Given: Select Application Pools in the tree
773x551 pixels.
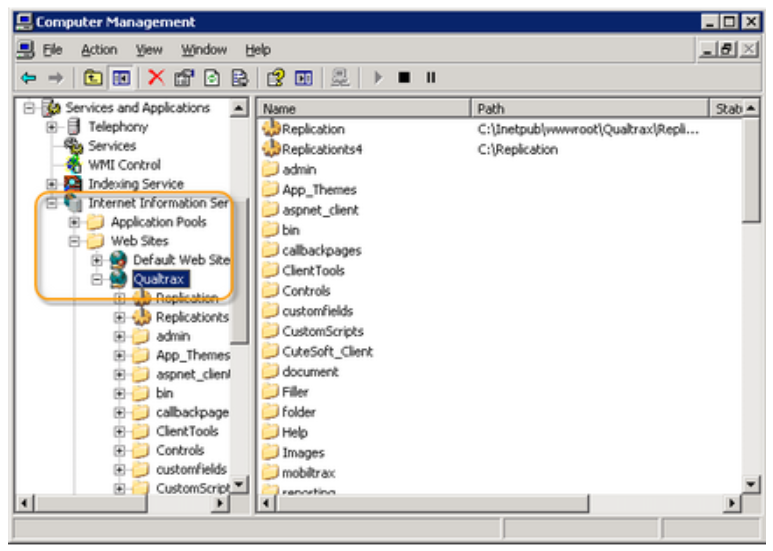Looking at the screenshot, I should click(158, 222).
